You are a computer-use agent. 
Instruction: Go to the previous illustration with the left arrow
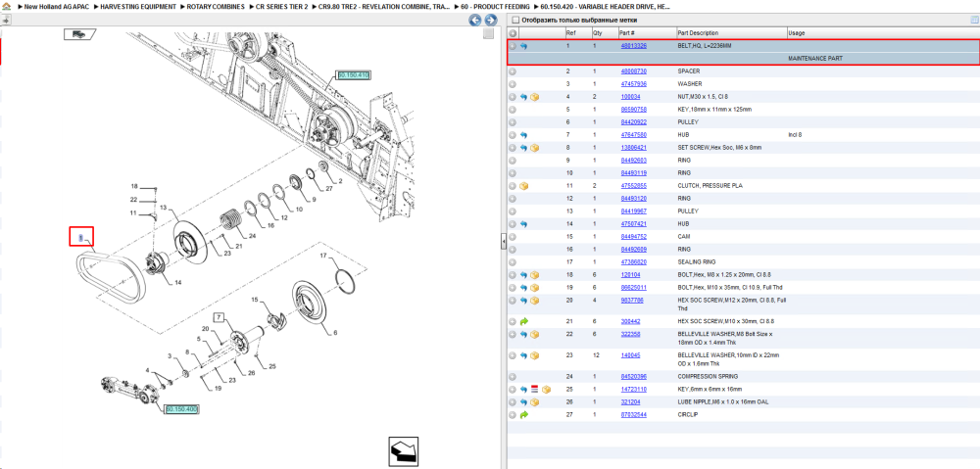click(x=475, y=20)
